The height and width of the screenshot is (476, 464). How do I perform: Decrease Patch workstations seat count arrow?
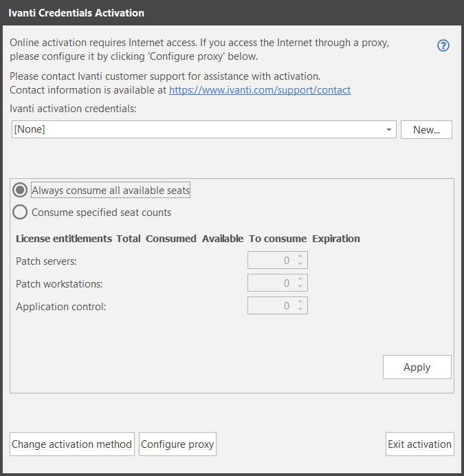pyautogui.click(x=300, y=287)
